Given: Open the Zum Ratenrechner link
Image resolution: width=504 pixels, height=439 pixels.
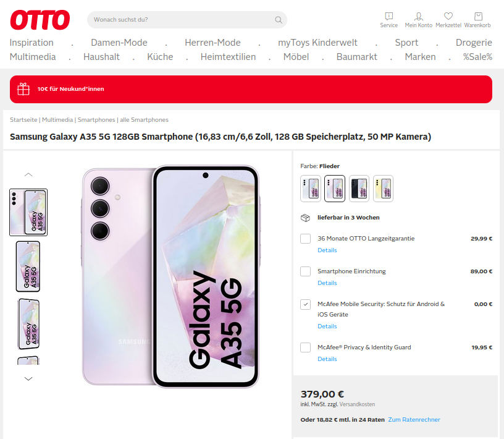Looking at the screenshot, I should 414,420.
